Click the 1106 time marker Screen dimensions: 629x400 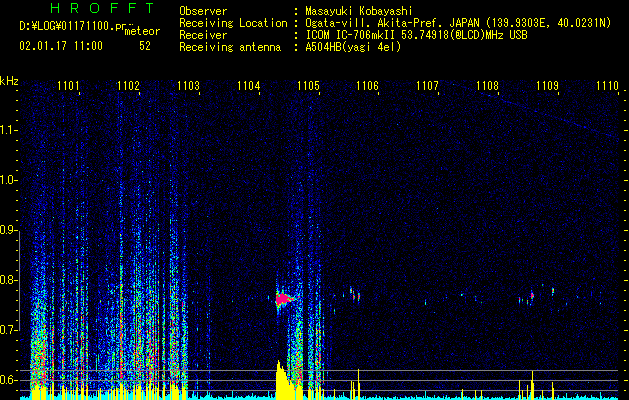(x=367, y=85)
